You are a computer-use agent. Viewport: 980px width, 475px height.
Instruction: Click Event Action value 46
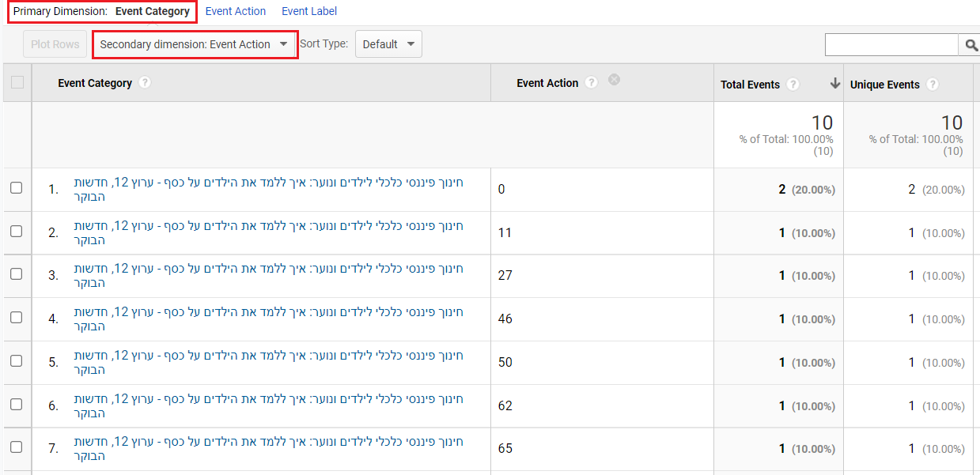[505, 319]
